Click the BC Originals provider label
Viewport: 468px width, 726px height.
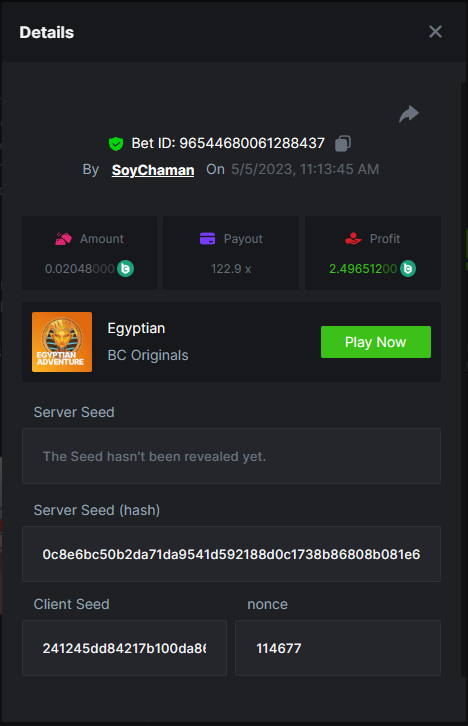[x=148, y=355]
